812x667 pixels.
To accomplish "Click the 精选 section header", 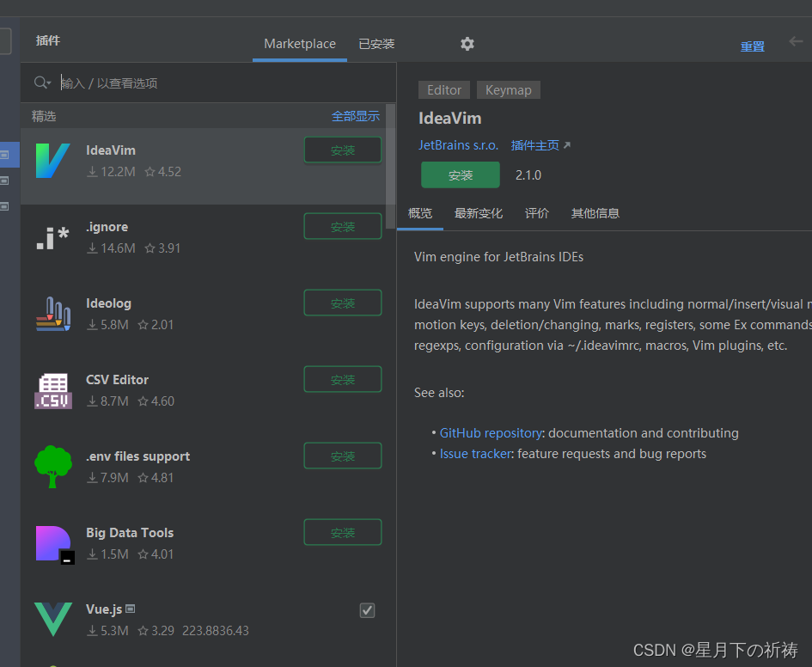I will coord(44,116).
